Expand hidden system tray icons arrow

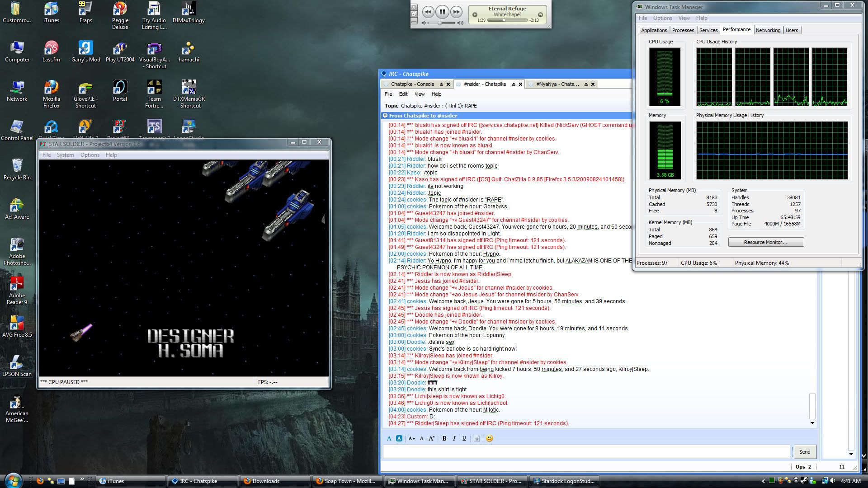764,481
